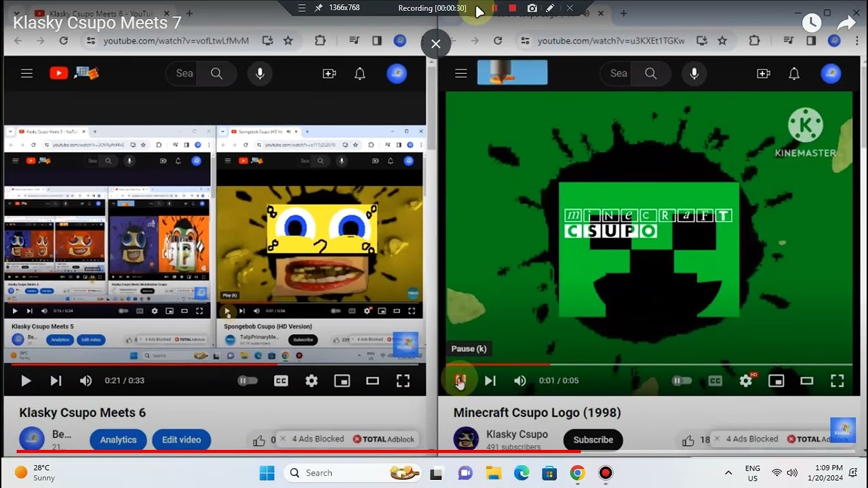Open the right browser's extensions puzzle icon
The height and width of the screenshot is (488, 868).
(754, 41)
